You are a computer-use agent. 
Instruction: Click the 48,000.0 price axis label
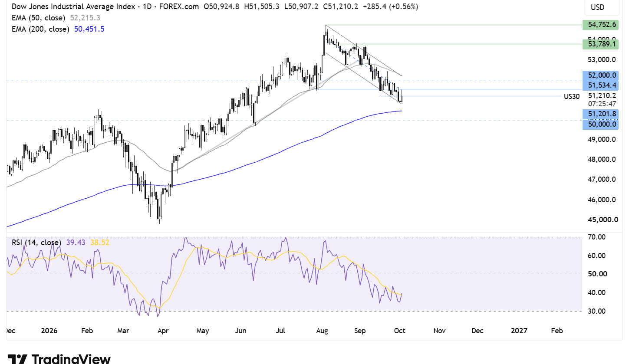pyautogui.click(x=601, y=159)
